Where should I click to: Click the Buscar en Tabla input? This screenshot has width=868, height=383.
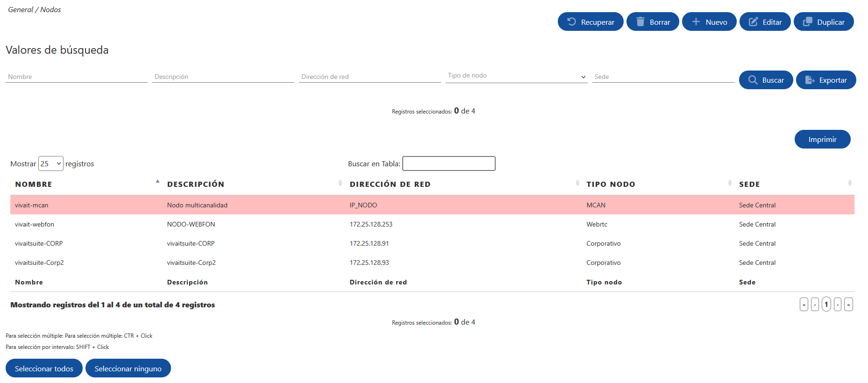tap(449, 163)
